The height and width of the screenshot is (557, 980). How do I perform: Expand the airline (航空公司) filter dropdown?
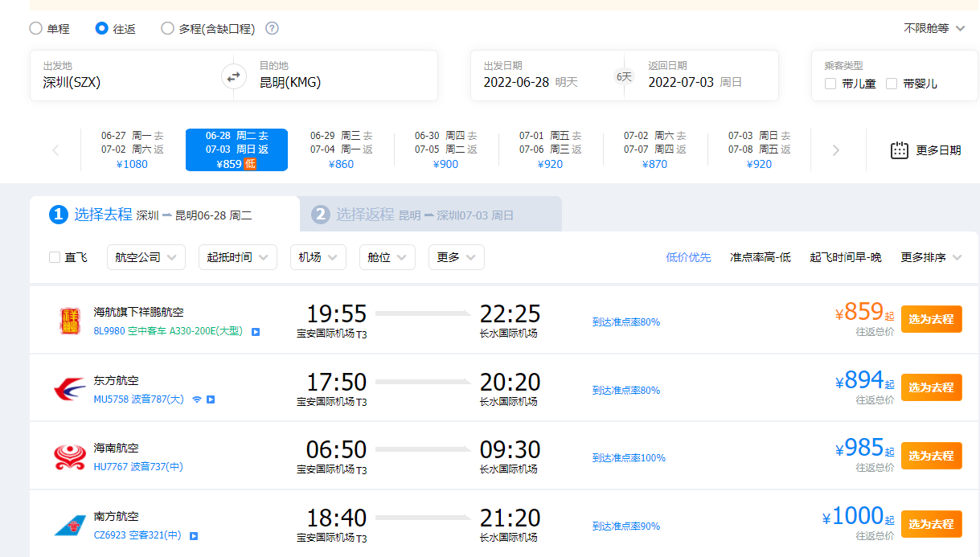pos(146,257)
